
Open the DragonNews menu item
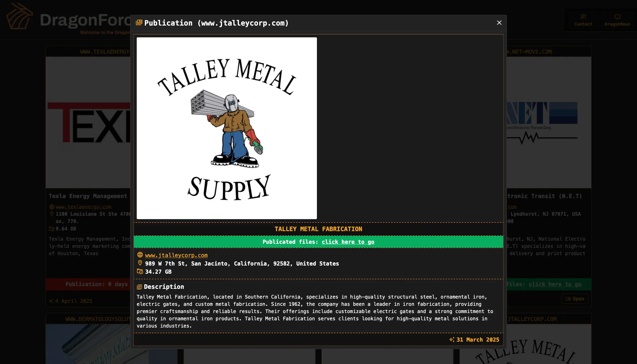coord(617,20)
